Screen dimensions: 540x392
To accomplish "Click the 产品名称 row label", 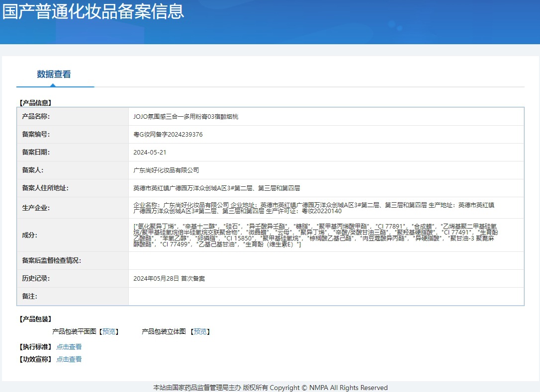I will point(36,116).
